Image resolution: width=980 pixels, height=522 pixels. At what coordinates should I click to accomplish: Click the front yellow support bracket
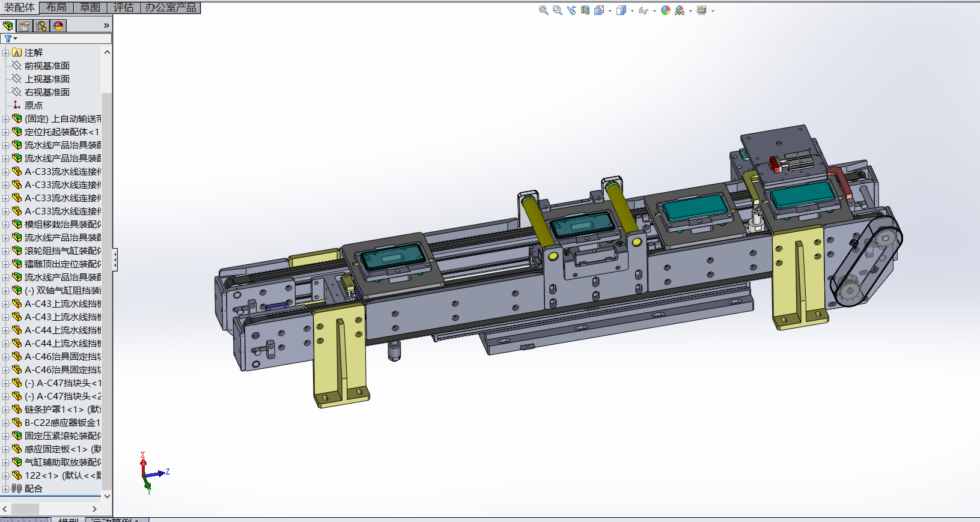[339, 354]
